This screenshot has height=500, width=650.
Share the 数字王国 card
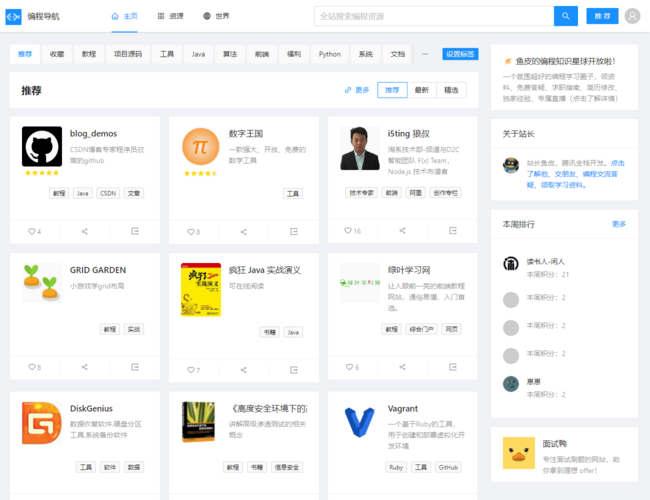coord(243,231)
